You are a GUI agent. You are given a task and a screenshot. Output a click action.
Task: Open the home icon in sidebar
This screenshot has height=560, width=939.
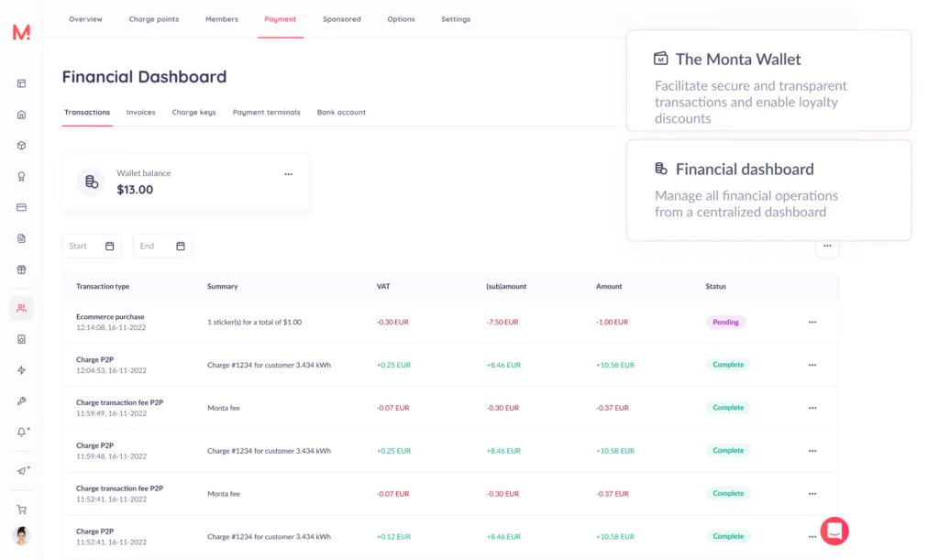click(x=22, y=115)
